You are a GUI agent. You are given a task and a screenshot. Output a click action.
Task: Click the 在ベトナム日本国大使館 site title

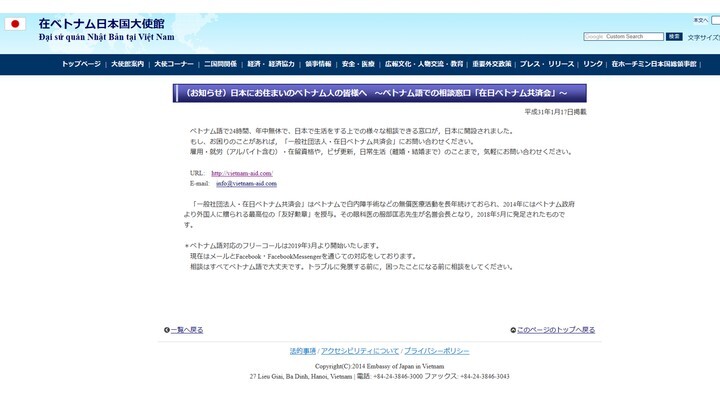(101, 23)
